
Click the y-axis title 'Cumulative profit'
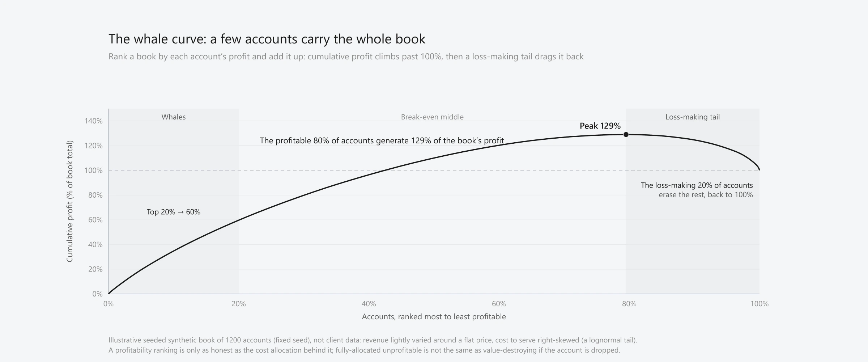click(70, 201)
